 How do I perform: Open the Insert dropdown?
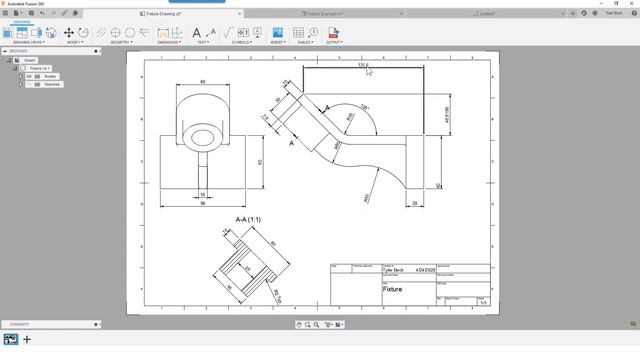point(278,42)
